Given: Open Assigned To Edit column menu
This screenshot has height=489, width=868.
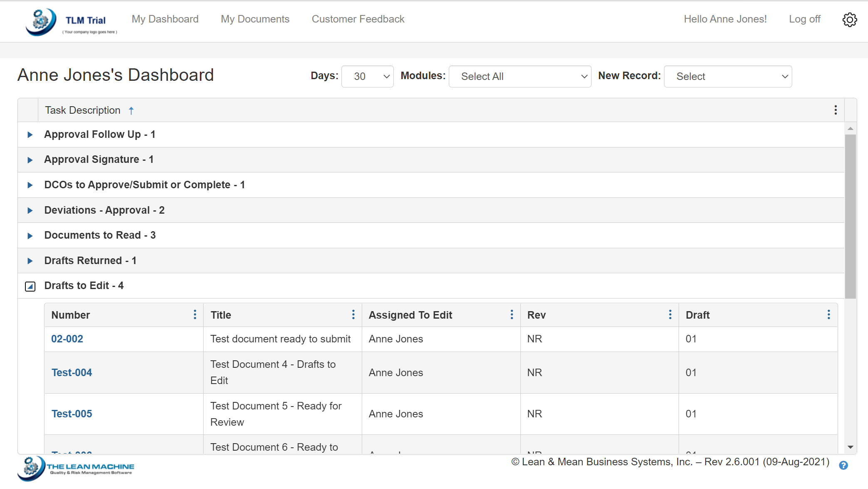Looking at the screenshot, I should [x=512, y=314].
